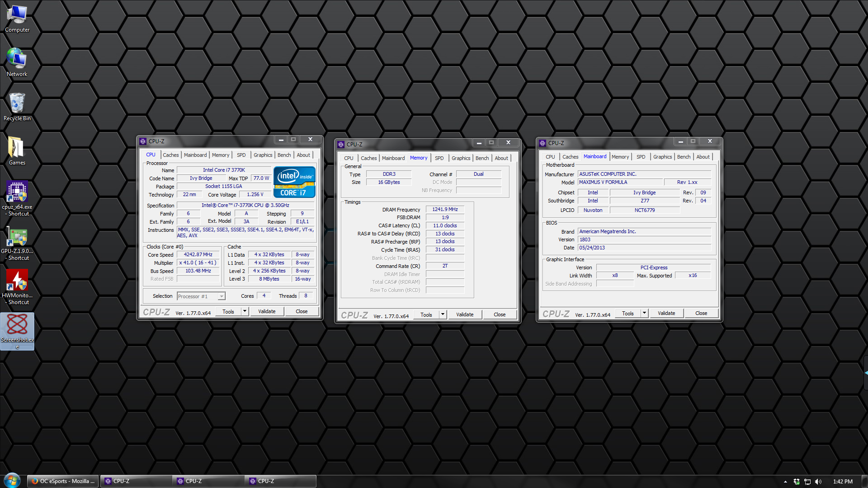Click Validate in middle CPU-Z window
Screen dimensions: 868x488
tap(465, 314)
